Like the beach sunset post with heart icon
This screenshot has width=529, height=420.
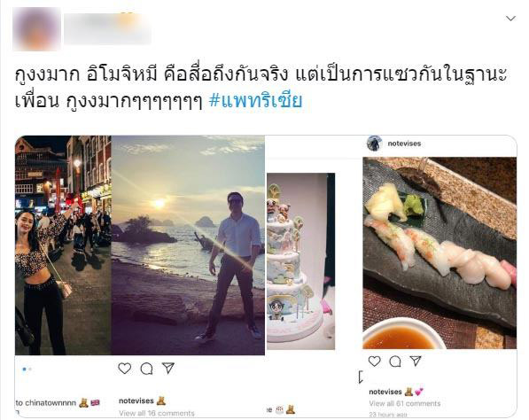tap(124, 369)
